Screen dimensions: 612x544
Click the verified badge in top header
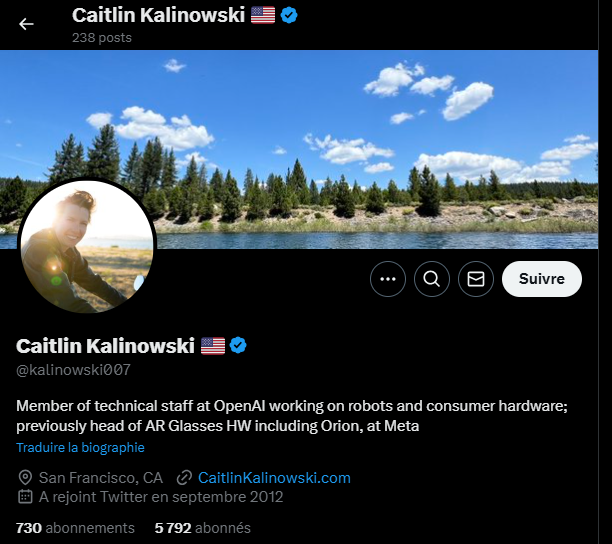289,15
